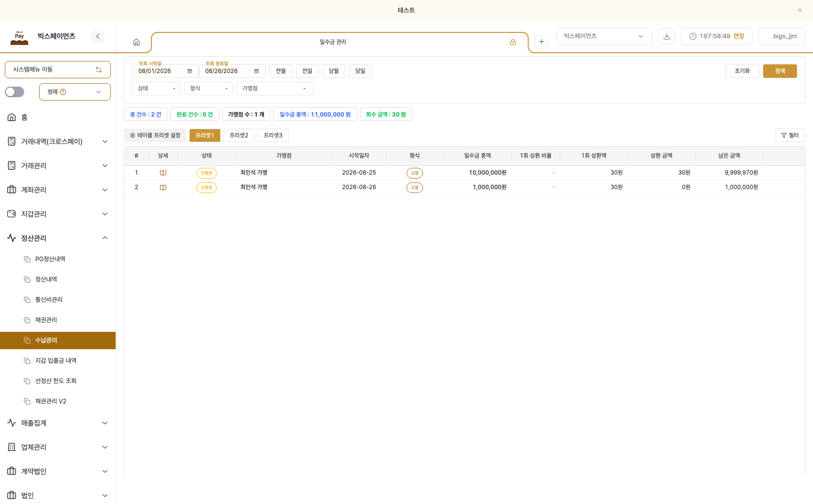Switch to 프리셋2 table preset

239,135
